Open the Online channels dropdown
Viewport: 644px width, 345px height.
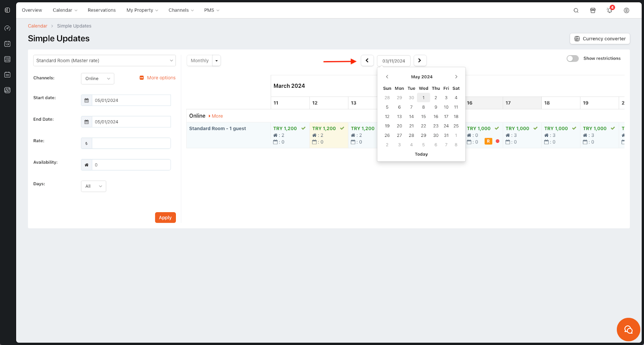pyautogui.click(x=97, y=79)
